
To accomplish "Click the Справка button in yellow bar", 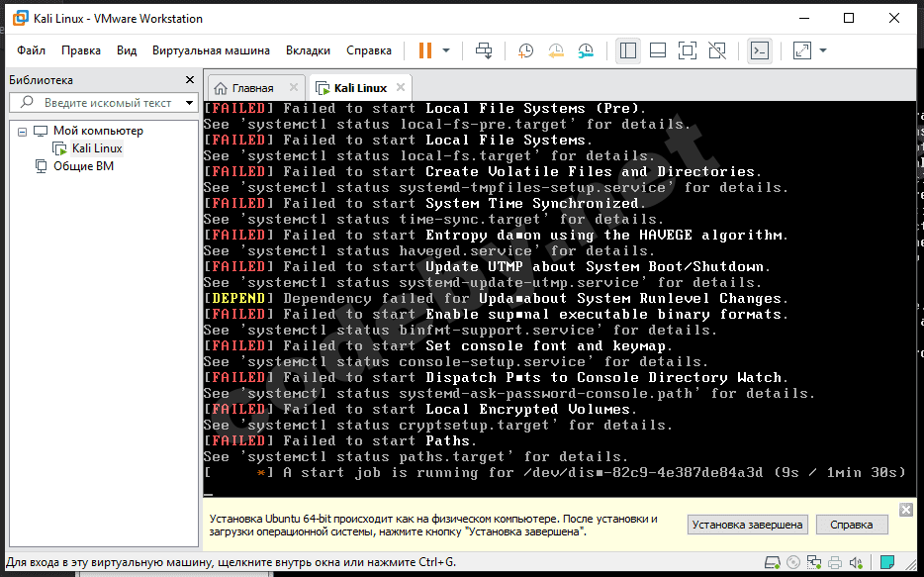I will point(852,525).
